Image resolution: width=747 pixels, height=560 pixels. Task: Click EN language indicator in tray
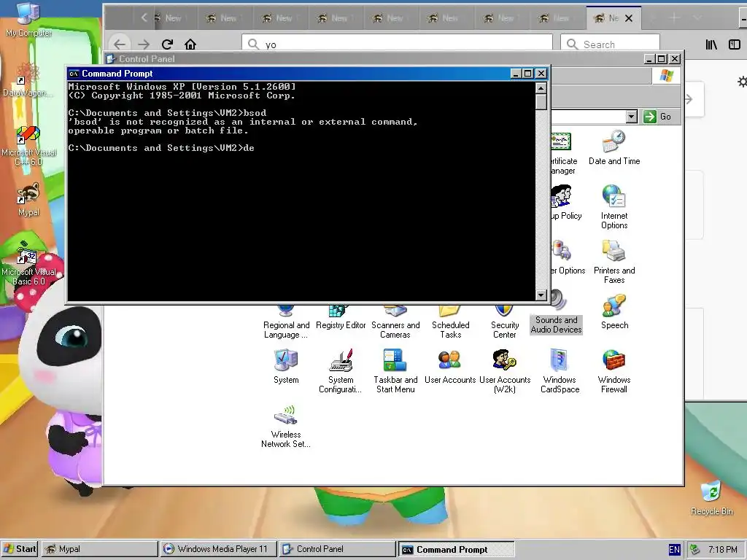(675, 550)
